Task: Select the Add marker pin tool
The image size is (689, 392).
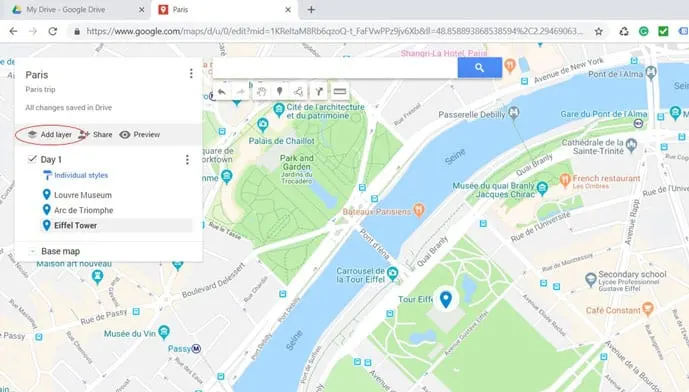Action: (x=279, y=91)
